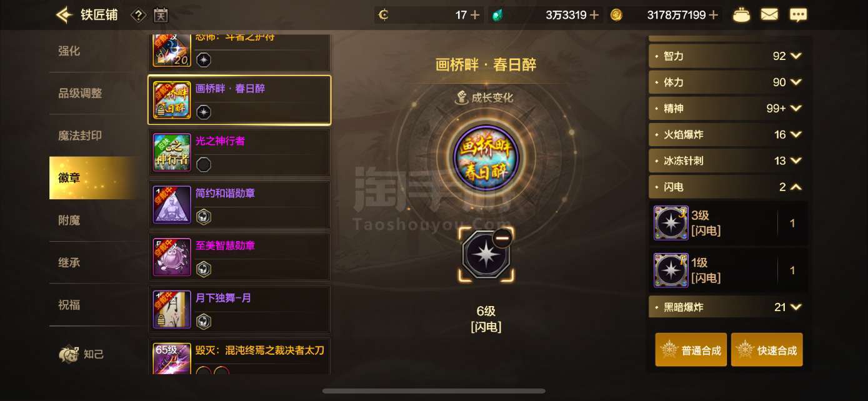Tap the plus beside the teal gem amount

[594, 15]
